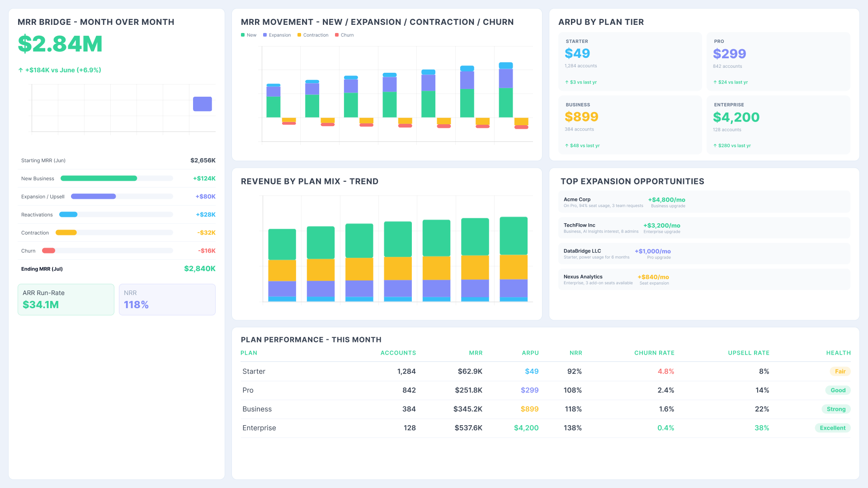Select the Starter $49 ARPU card
This screenshot has width=868, height=488.
[630, 61]
